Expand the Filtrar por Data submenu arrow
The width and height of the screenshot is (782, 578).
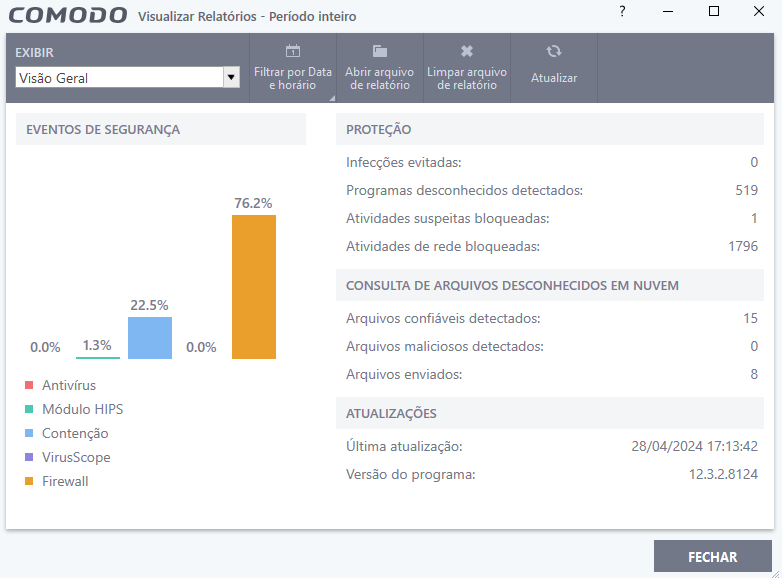coord(330,98)
